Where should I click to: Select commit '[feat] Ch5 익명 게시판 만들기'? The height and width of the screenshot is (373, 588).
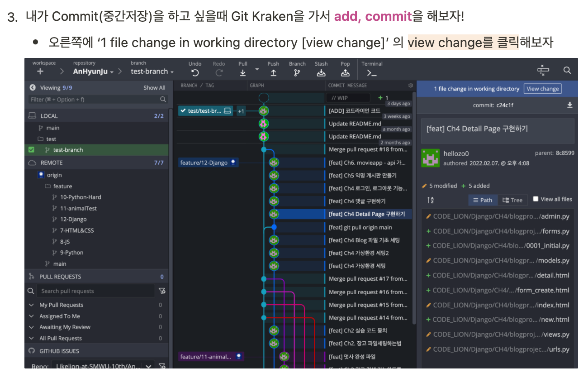(x=363, y=175)
